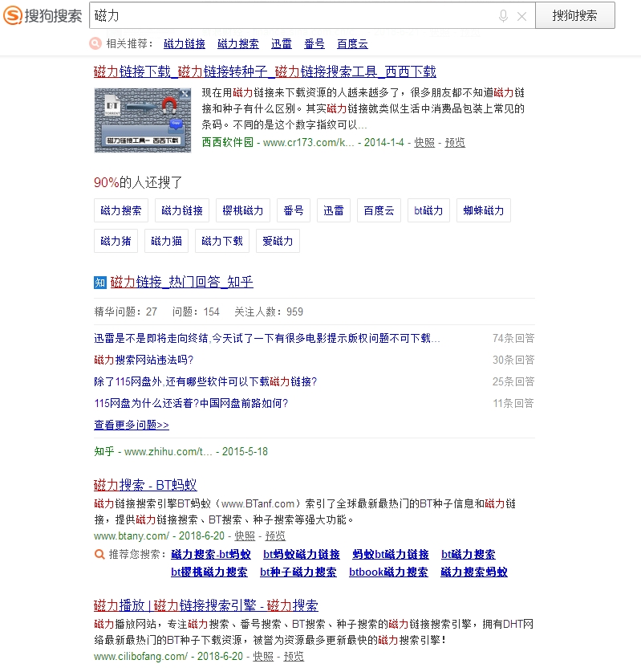The height and width of the screenshot is (672, 641).
Task: Open suggested search bt蚂蚁磁力链接
Action: 302,555
